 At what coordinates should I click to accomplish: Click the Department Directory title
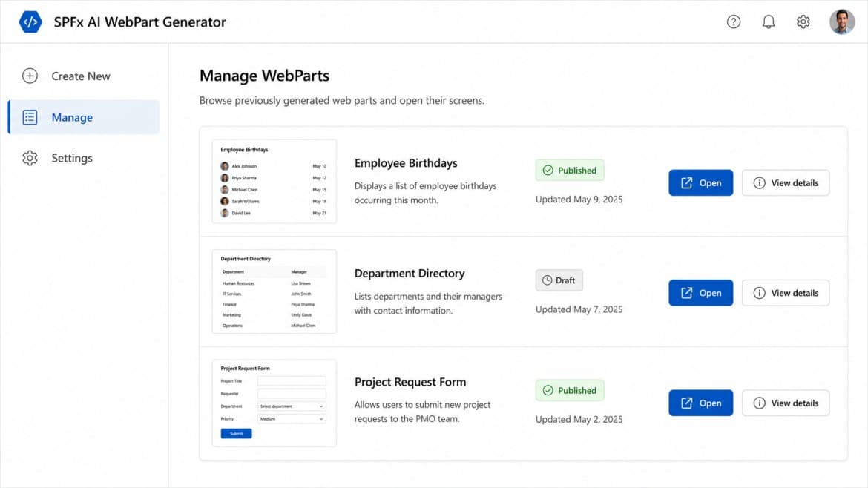click(410, 274)
